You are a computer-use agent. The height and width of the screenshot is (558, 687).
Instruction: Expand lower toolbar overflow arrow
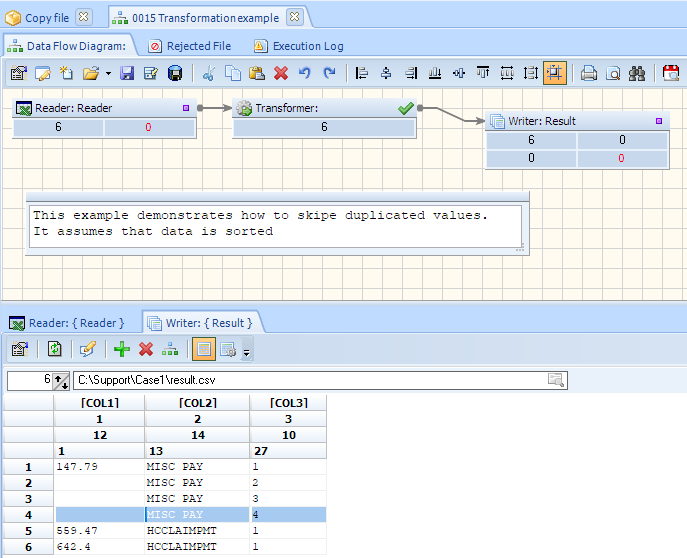coord(247,353)
